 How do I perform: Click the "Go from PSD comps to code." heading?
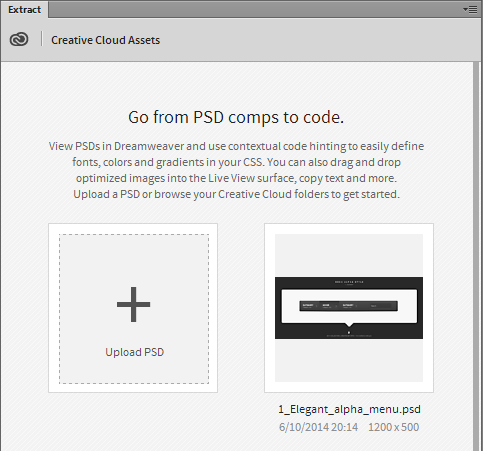(236, 117)
